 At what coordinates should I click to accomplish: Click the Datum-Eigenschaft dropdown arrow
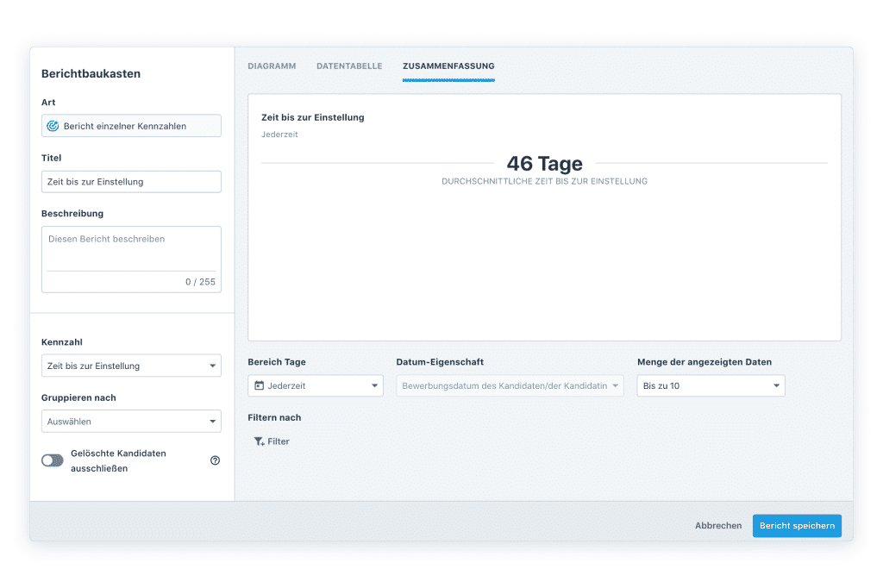(x=616, y=386)
